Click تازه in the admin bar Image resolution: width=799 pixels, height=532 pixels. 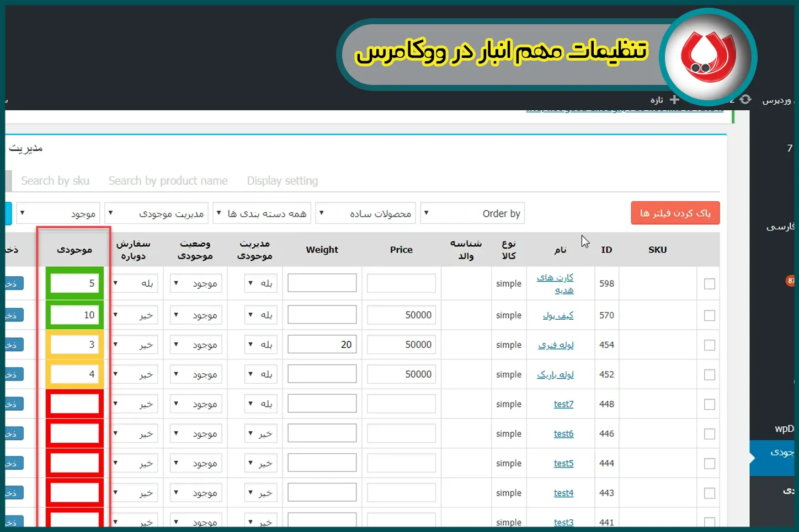point(657,100)
